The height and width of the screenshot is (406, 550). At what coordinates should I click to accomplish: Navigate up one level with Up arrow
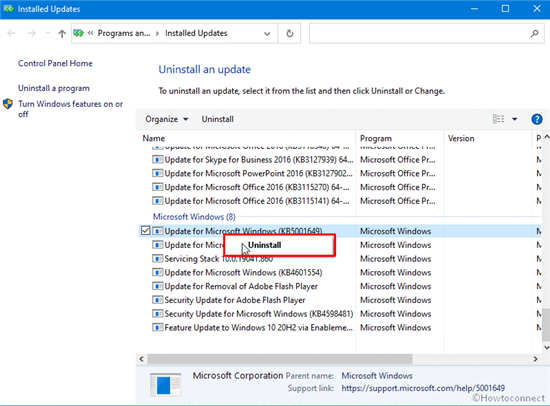tap(62, 34)
